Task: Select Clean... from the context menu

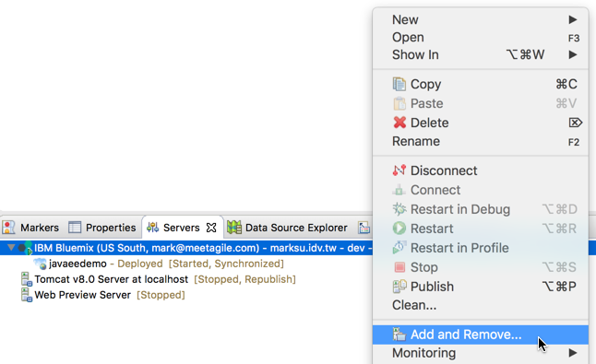Action: click(481, 305)
